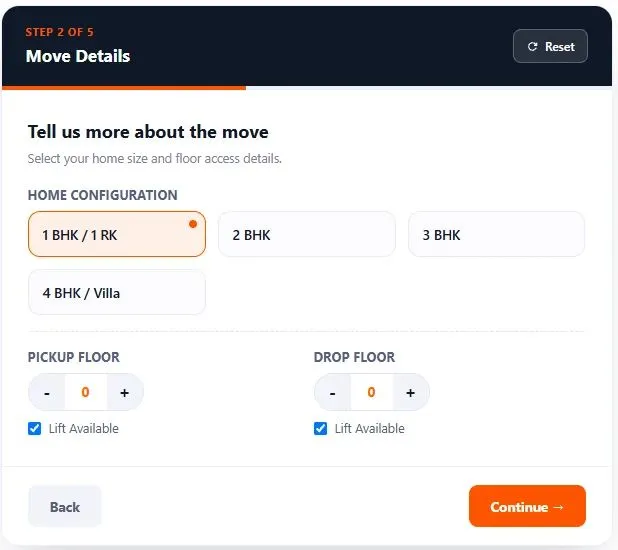Viewport: 618px width, 550px height.
Task: Click the 'HOME CONFIGURATION' label
Action: [x=102, y=195]
